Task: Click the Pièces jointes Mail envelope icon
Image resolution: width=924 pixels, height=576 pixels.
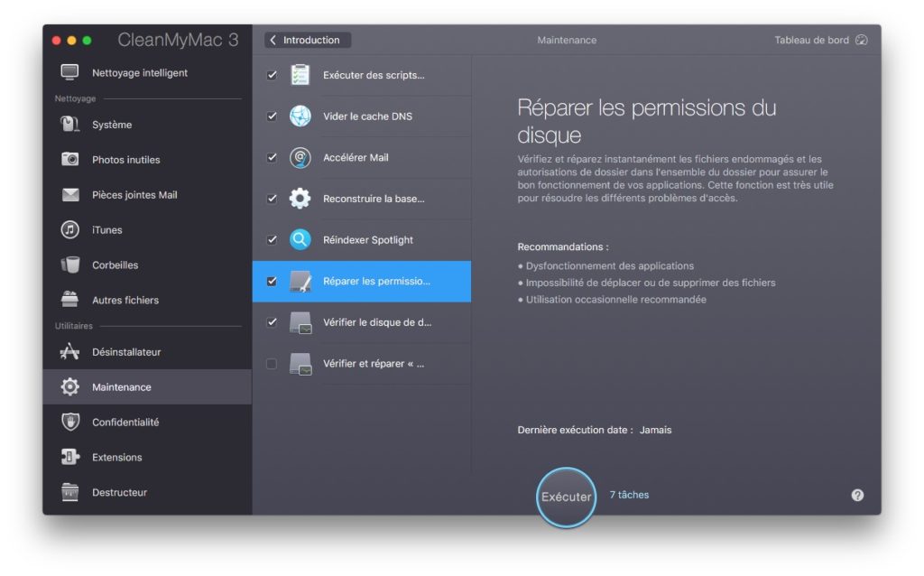Action: 70,194
